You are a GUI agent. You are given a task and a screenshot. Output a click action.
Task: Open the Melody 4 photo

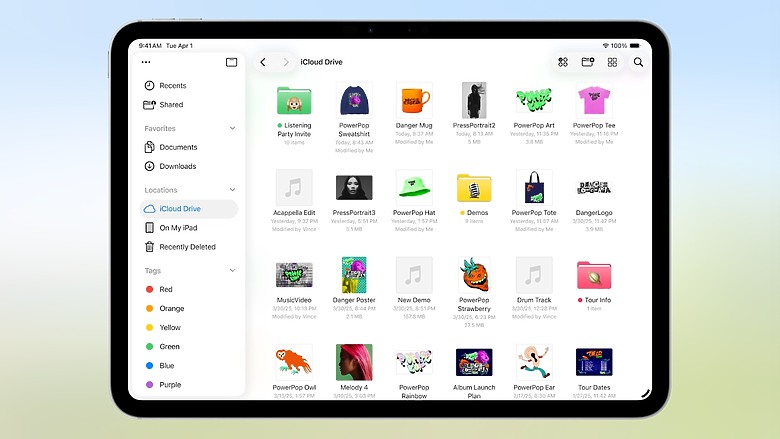pos(354,362)
